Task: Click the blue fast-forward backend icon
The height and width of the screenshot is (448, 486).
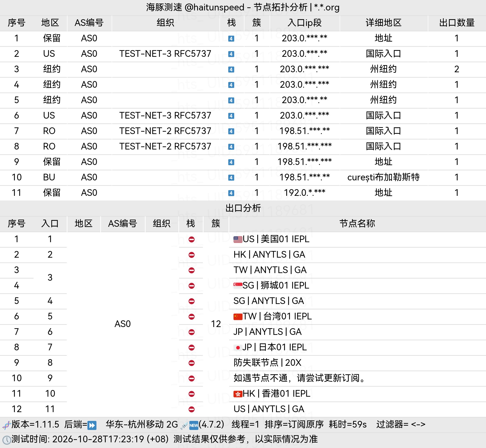Action: pyautogui.click(x=92, y=425)
